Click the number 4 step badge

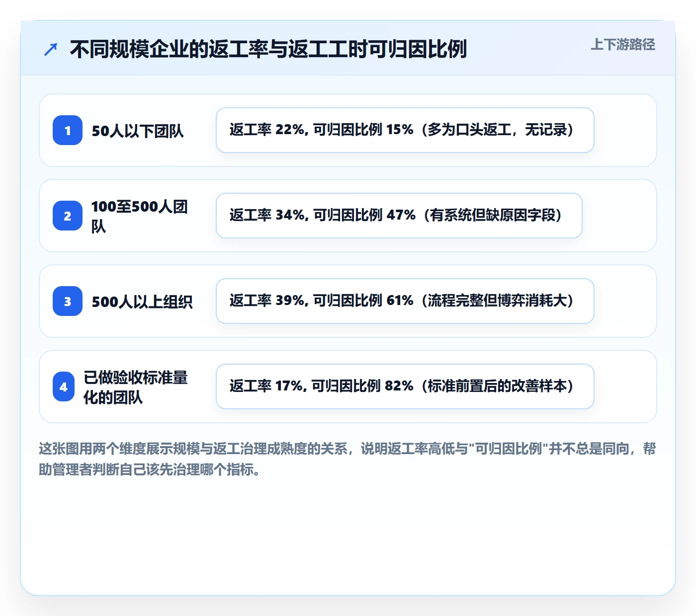point(64,386)
